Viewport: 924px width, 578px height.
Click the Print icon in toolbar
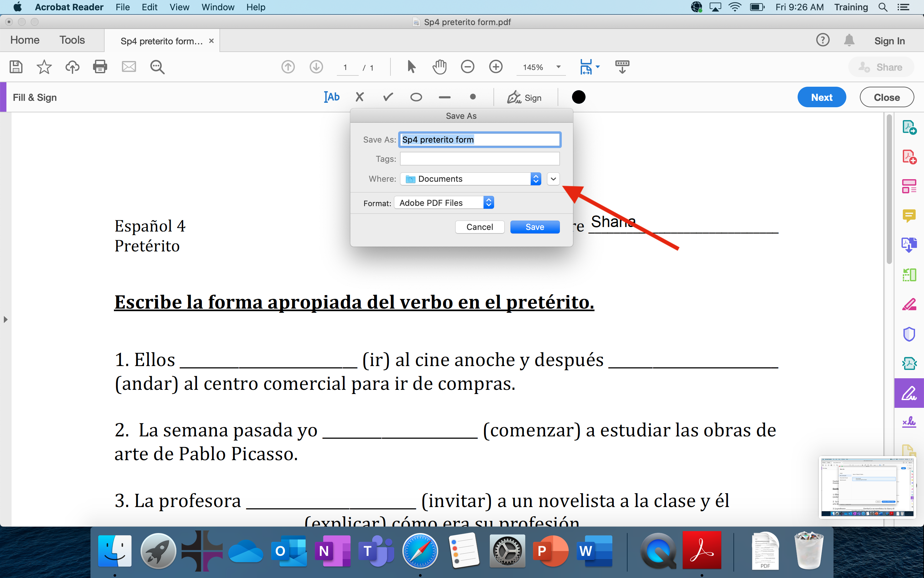[100, 67]
